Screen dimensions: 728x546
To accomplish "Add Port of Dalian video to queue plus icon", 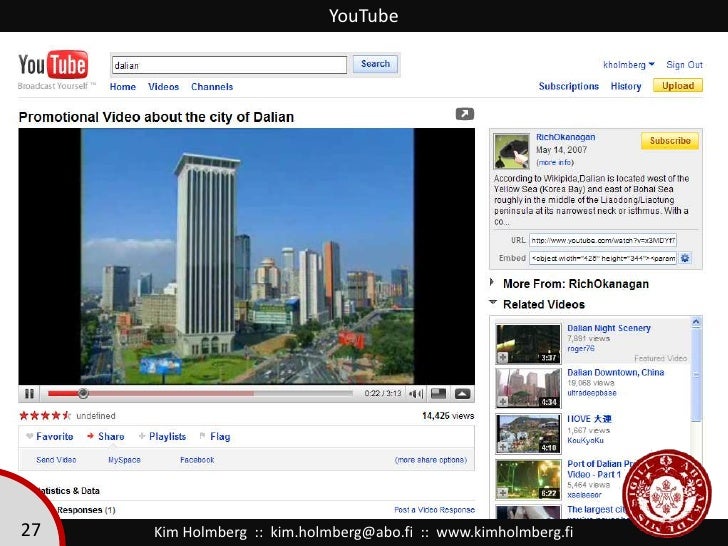I will [x=502, y=493].
